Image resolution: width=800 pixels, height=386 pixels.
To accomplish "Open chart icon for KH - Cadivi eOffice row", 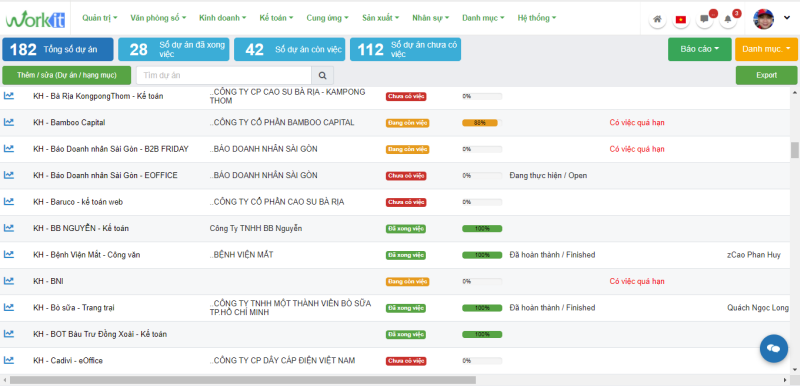I will 9,361.
